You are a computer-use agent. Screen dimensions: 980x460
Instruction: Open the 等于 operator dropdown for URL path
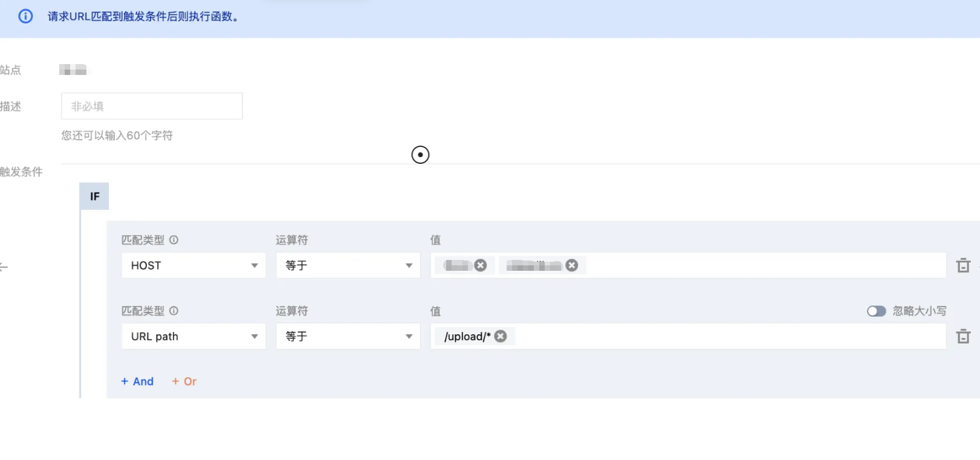348,337
